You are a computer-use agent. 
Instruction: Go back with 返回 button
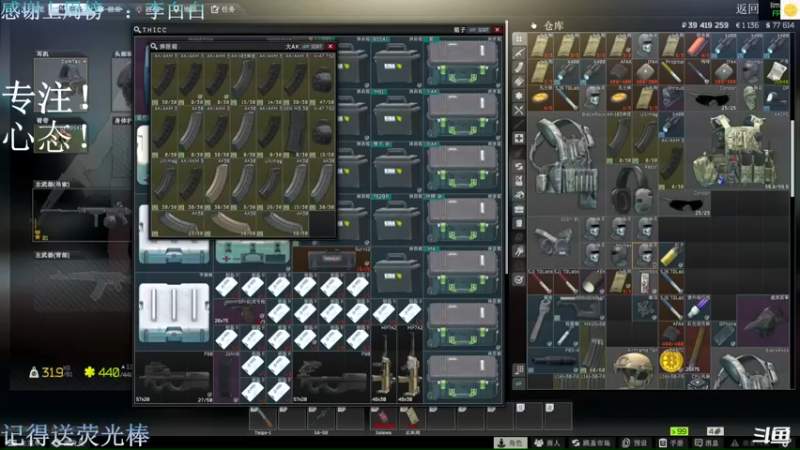747,9
